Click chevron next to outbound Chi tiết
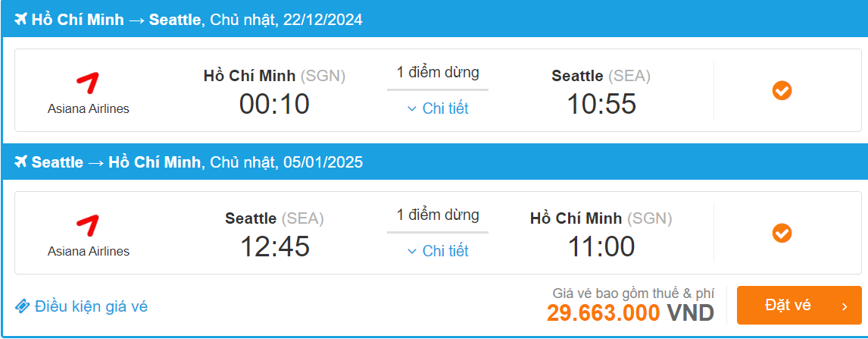Image resolution: width=868 pixels, height=339 pixels. [x=412, y=109]
